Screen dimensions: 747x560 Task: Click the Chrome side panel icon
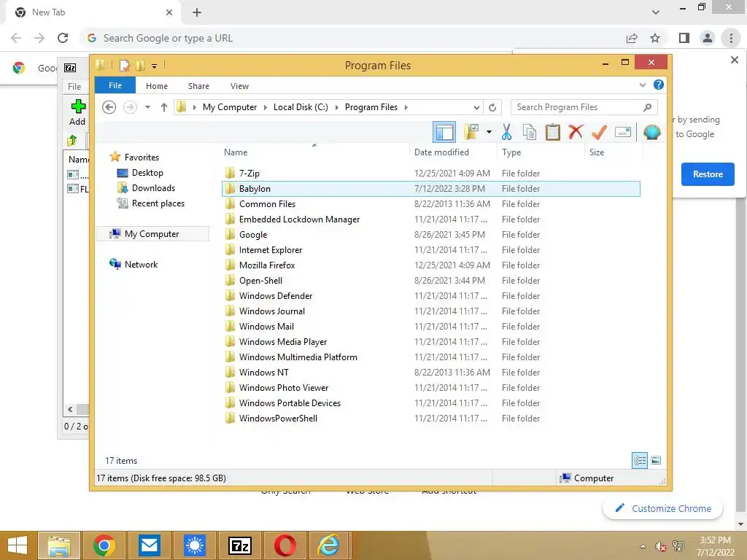point(684,38)
